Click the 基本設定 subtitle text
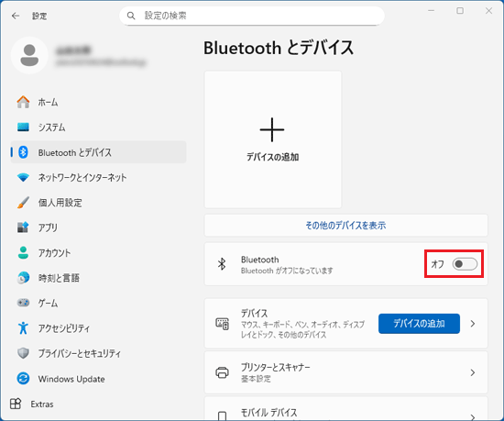This screenshot has width=504, height=421. pyautogui.click(x=256, y=379)
